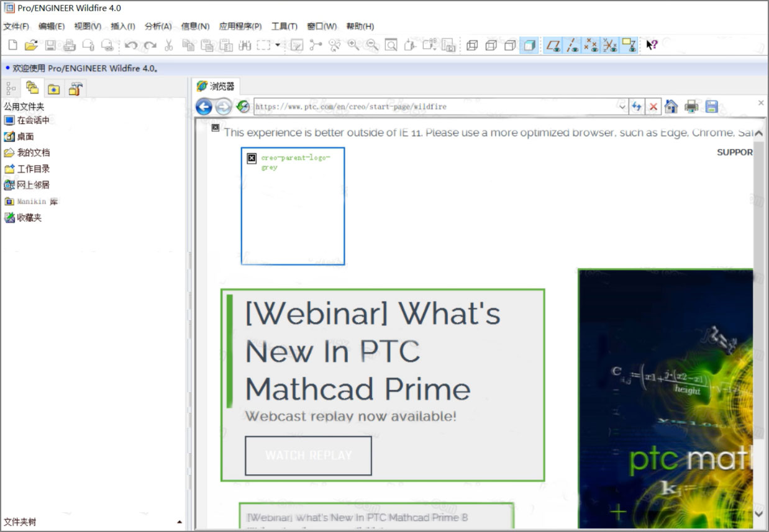Click the browser Back arrow button
The image size is (769, 532).
pyautogui.click(x=204, y=107)
